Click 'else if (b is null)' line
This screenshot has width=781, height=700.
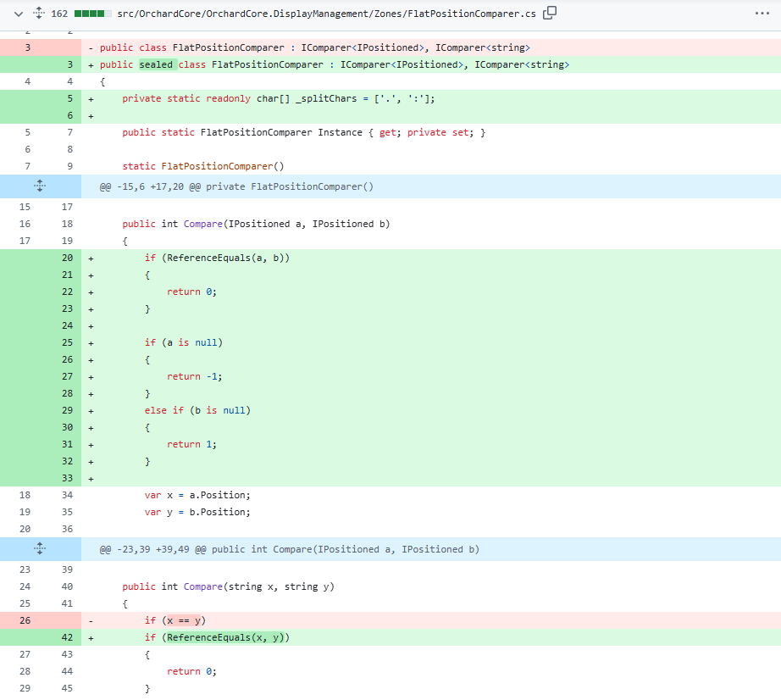coord(197,410)
